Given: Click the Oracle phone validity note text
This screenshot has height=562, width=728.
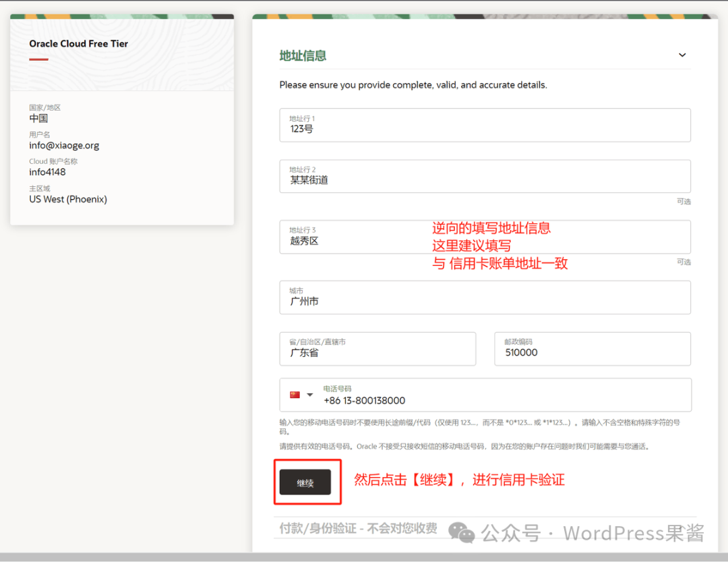Looking at the screenshot, I should [464, 446].
